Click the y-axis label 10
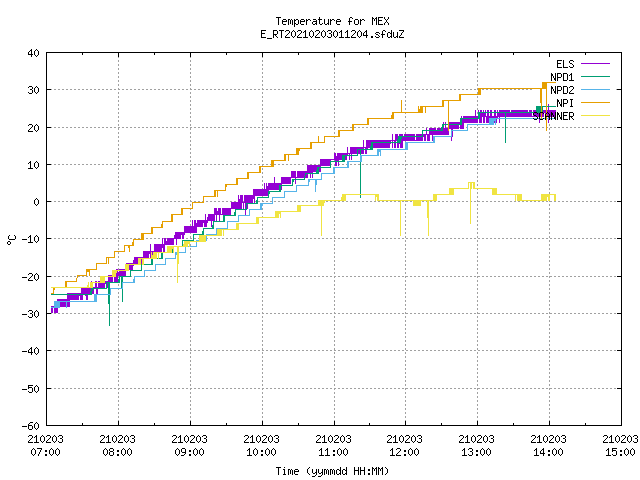 point(33,165)
